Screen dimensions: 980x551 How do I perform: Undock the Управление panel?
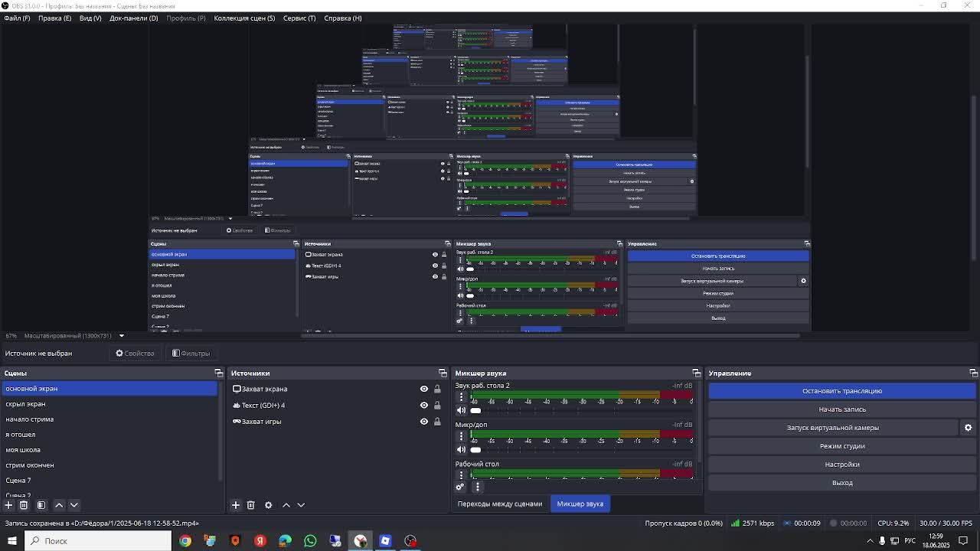973,373
